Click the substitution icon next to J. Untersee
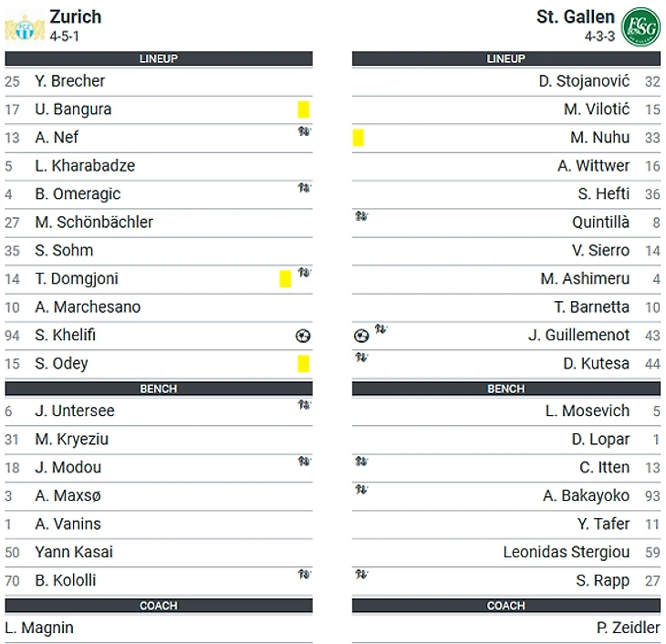 [304, 404]
